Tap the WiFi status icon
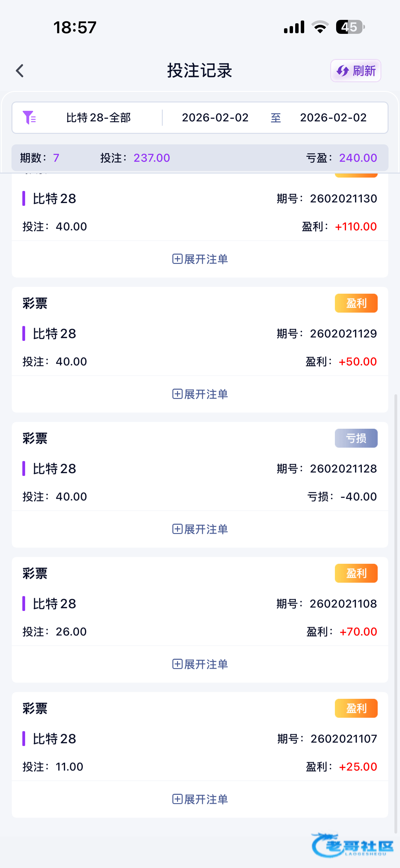Screen dimensions: 400x868 coord(320,27)
